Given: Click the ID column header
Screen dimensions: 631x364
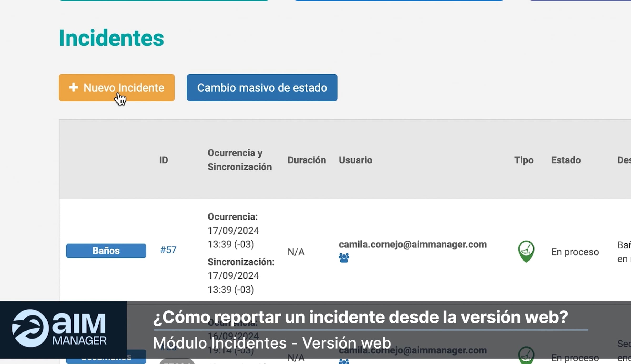Looking at the screenshot, I should click(x=164, y=160).
